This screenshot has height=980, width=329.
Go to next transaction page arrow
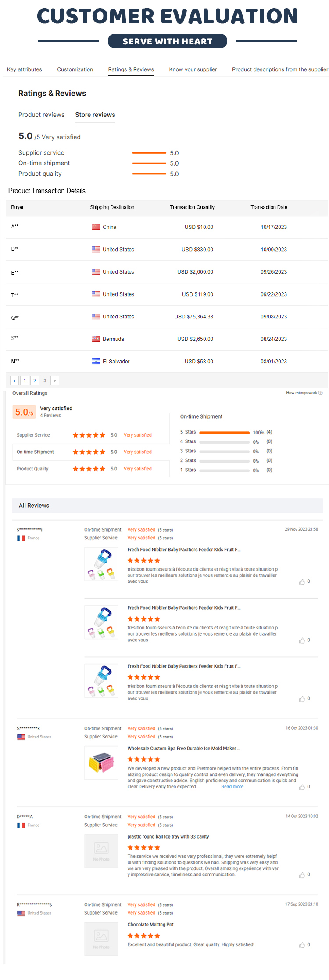(x=55, y=380)
